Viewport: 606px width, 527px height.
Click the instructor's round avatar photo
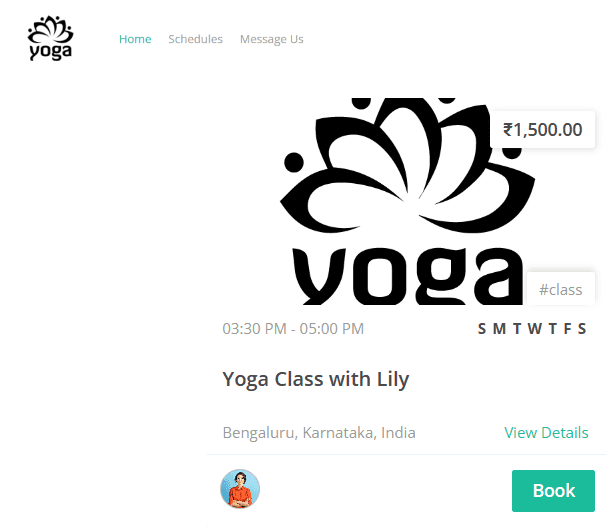pyautogui.click(x=240, y=489)
